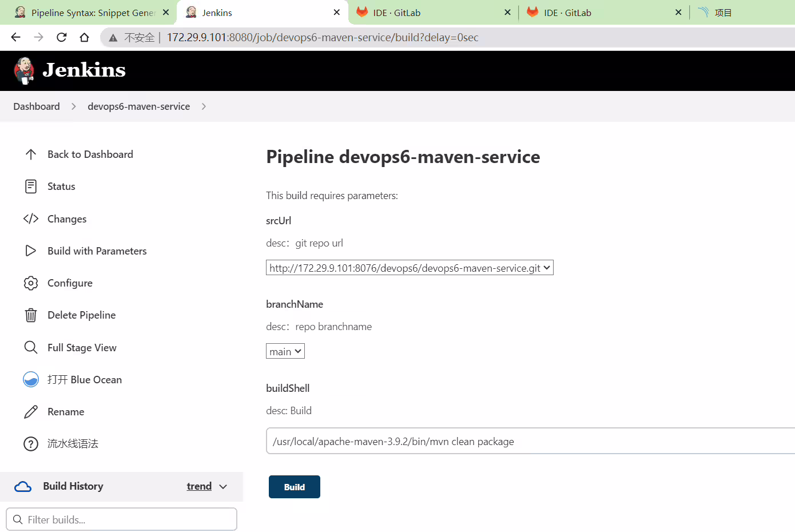Click the Blue Ocean wave icon
The width and height of the screenshot is (795, 532).
click(x=31, y=379)
